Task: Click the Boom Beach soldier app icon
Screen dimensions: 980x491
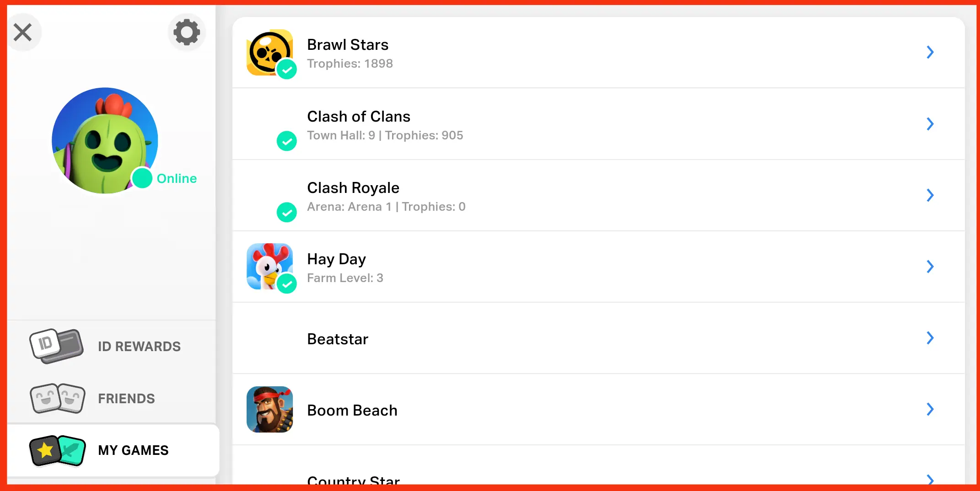Action: 269,410
